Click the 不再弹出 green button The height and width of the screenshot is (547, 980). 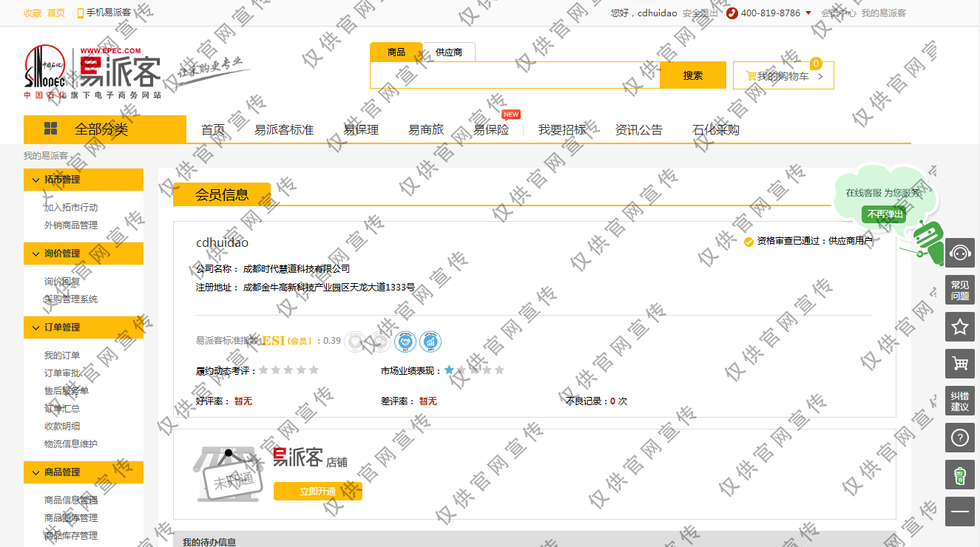point(884,214)
